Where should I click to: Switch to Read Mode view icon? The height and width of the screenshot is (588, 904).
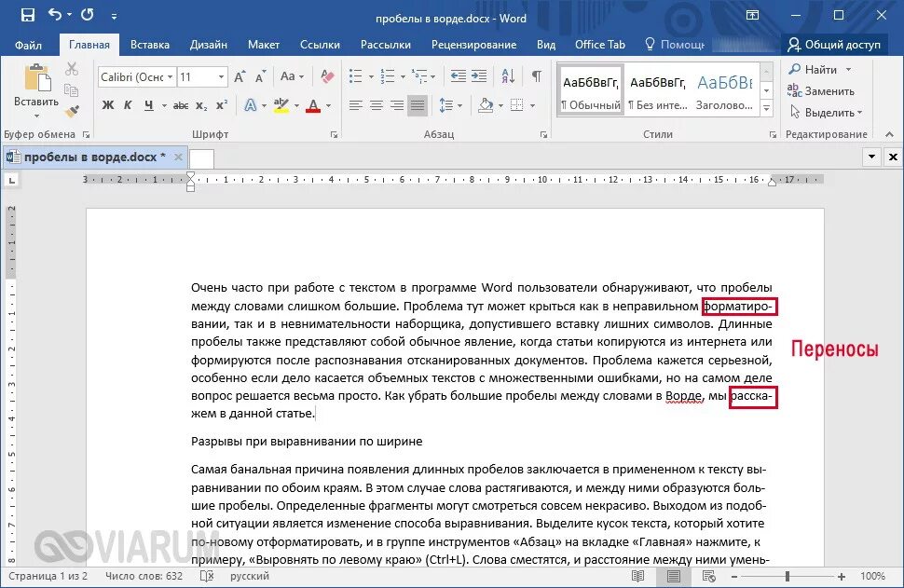[637, 576]
